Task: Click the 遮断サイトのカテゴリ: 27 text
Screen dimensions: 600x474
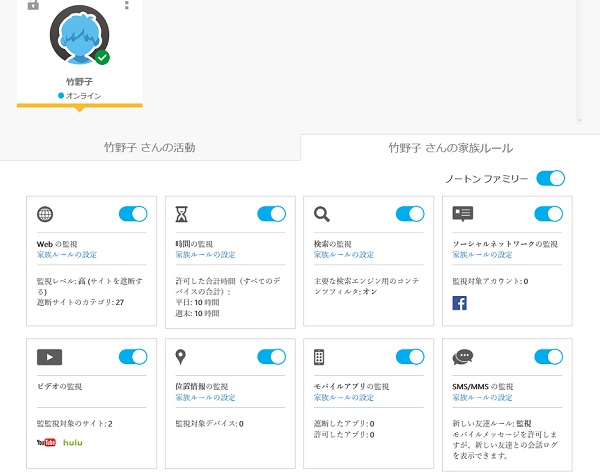Action: [x=80, y=302]
